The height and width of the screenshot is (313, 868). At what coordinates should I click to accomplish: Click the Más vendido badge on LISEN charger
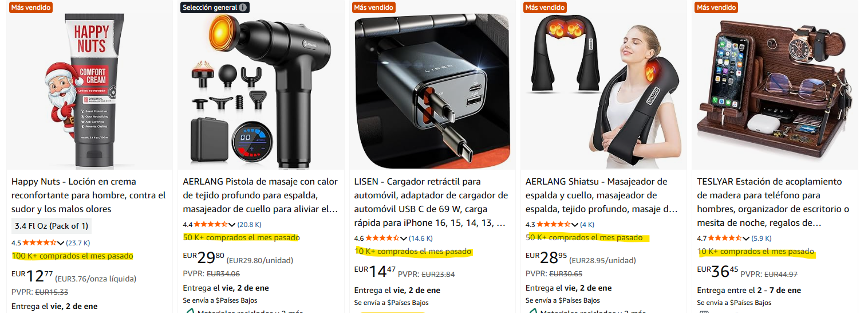[374, 7]
